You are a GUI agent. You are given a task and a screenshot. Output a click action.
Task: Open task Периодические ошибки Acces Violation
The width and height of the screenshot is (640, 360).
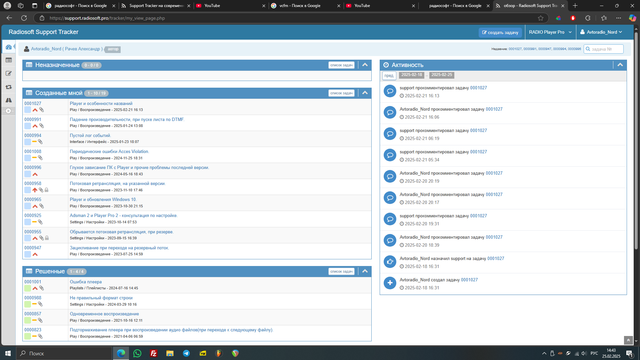(x=109, y=151)
